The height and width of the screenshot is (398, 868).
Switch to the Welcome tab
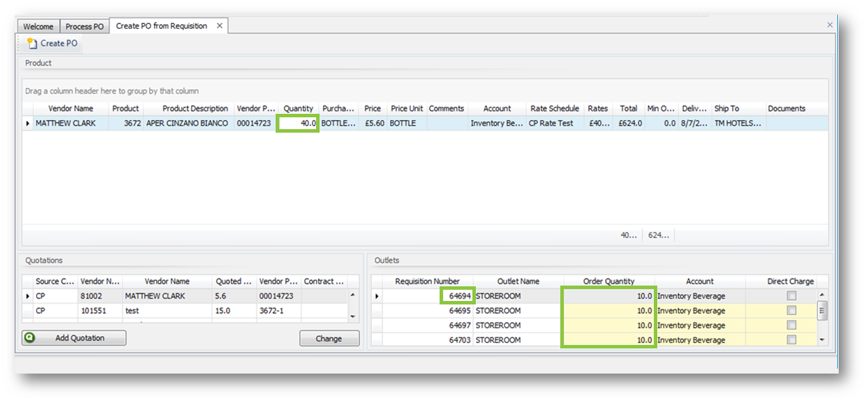pos(38,27)
